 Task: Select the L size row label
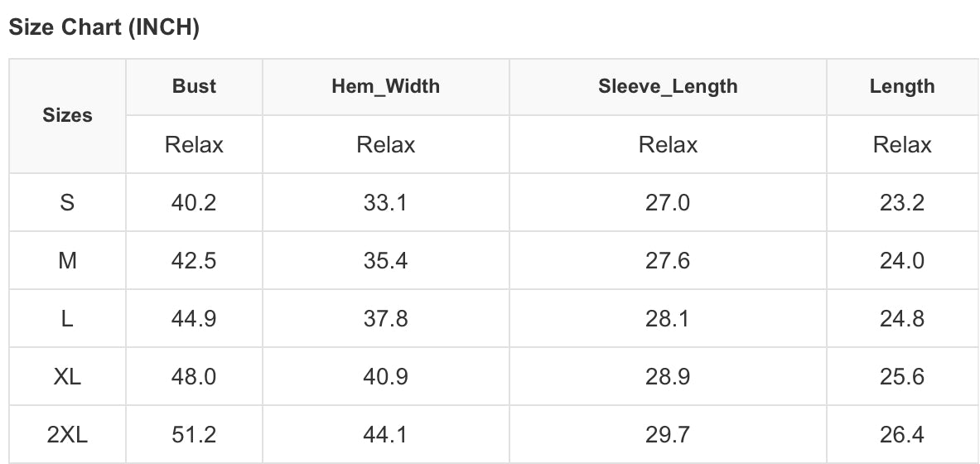click(x=67, y=318)
